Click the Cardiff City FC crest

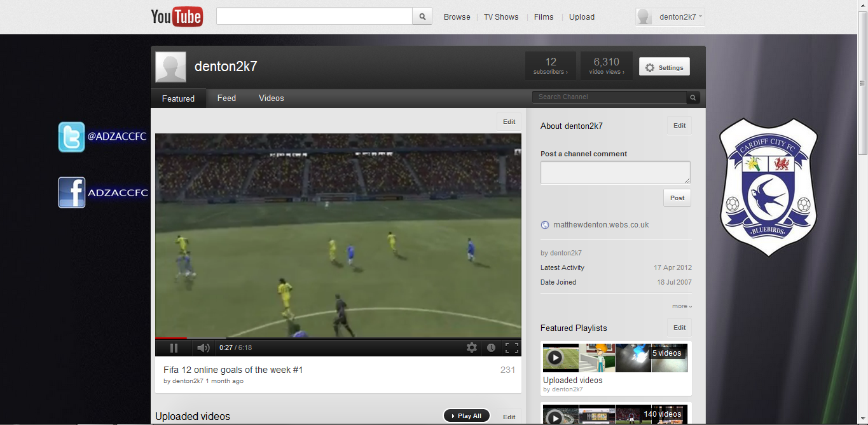point(768,187)
